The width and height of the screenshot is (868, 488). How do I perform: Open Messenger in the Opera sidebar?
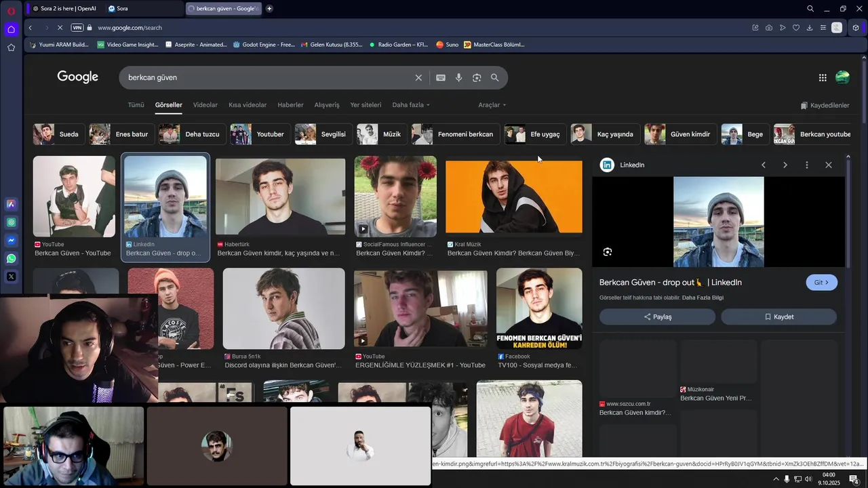point(12,241)
